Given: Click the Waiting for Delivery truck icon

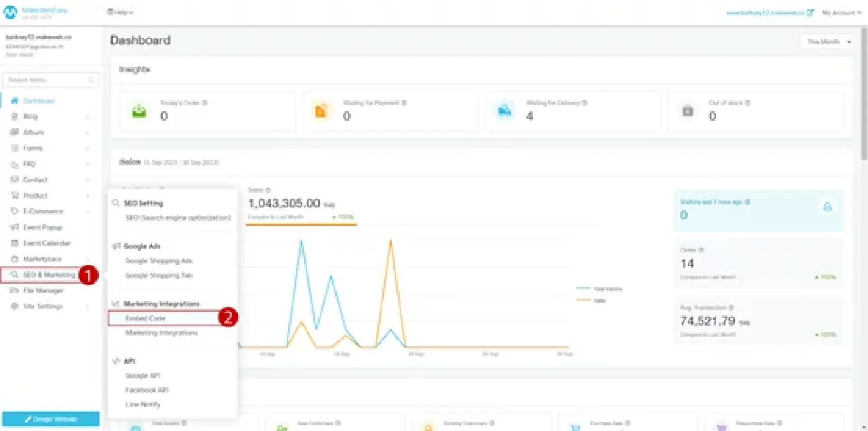Looking at the screenshot, I should pos(505,111).
